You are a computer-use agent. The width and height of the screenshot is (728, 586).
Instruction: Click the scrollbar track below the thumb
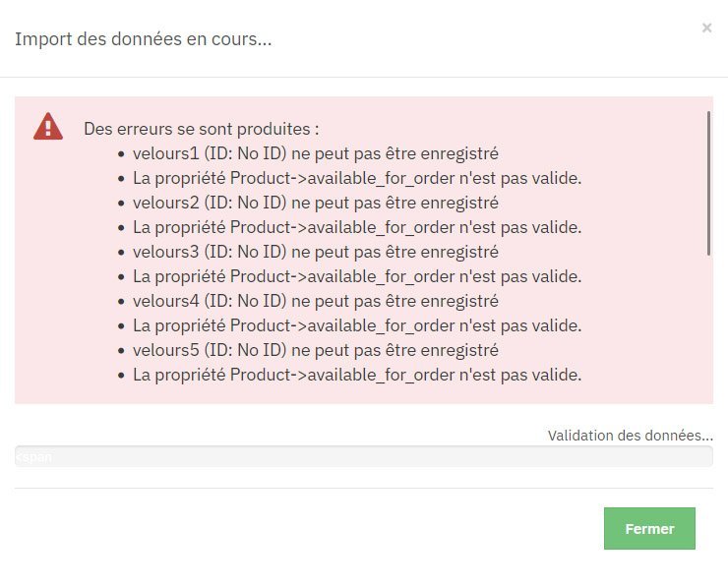click(x=708, y=324)
